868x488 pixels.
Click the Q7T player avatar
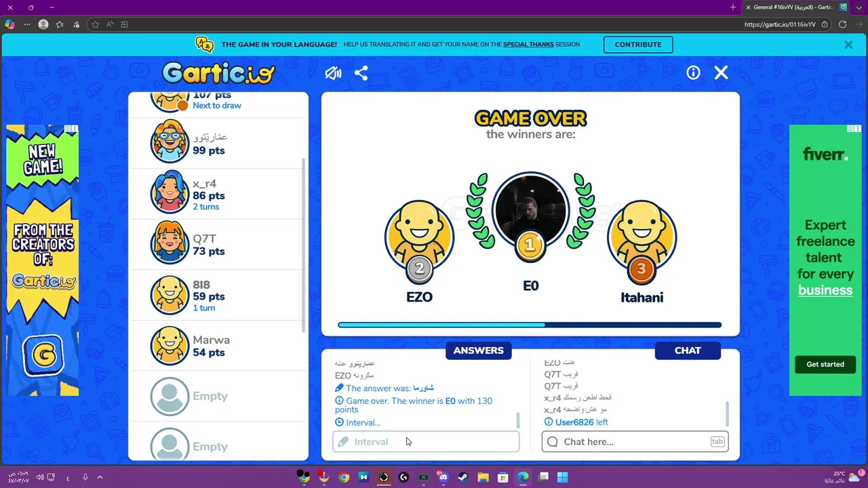tap(170, 243)
